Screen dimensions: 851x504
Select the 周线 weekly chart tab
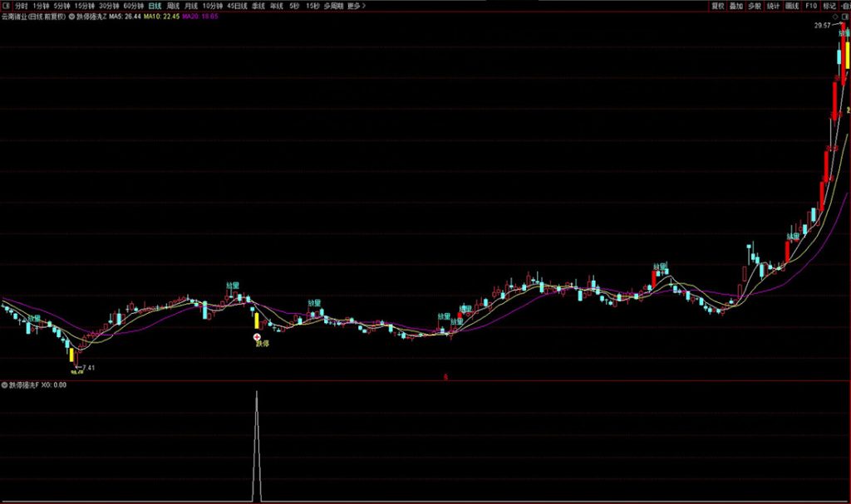[174, 6]
